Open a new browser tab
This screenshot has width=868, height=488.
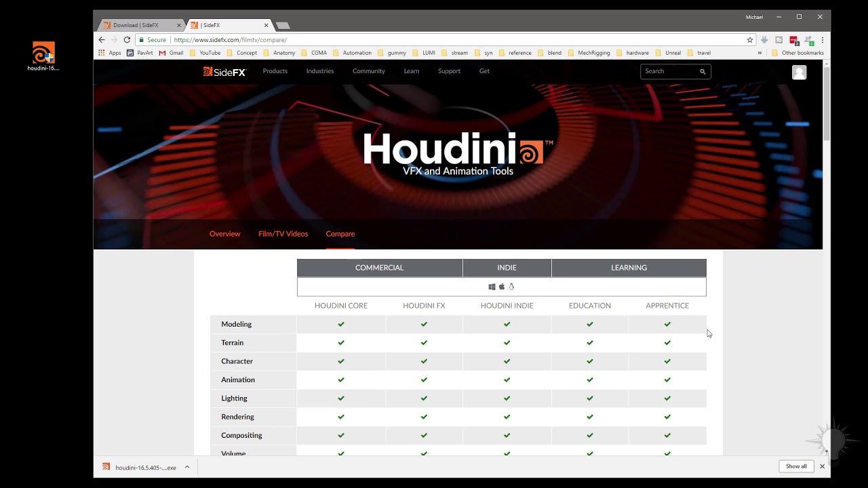pyautogui.click(x=283, y=26)
